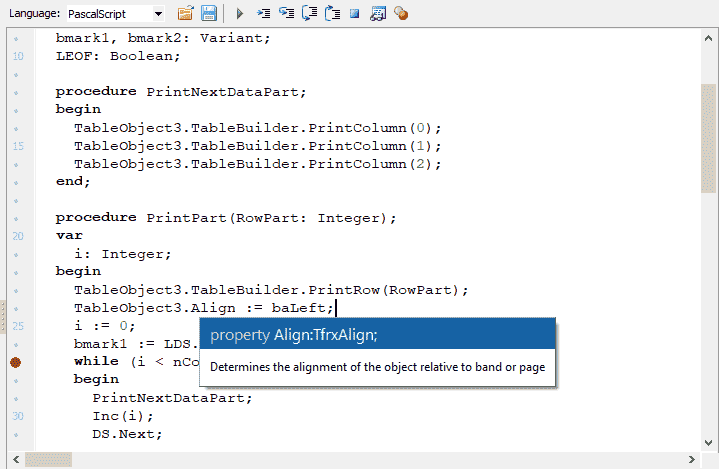Stop script with the blue square icon

pyautogui.click(x=354, y=14)
